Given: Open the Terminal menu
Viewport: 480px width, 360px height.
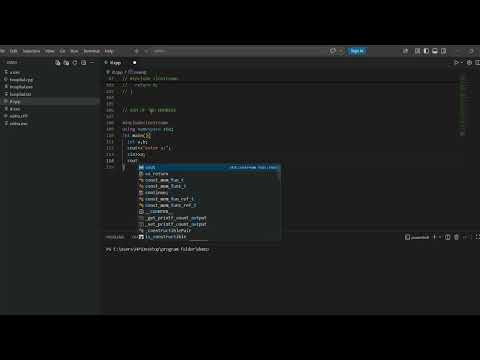Looking at the screenshot, I should pos(92,51).
